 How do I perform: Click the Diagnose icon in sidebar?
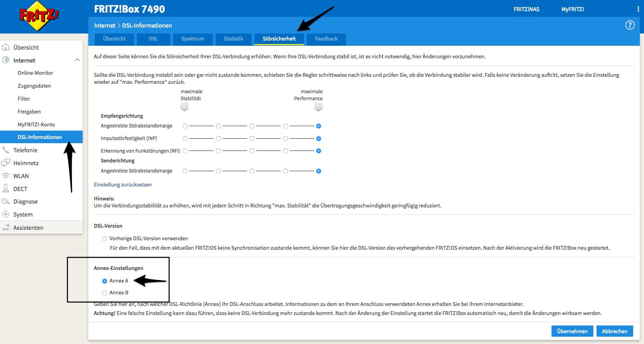tap(6, 202)
